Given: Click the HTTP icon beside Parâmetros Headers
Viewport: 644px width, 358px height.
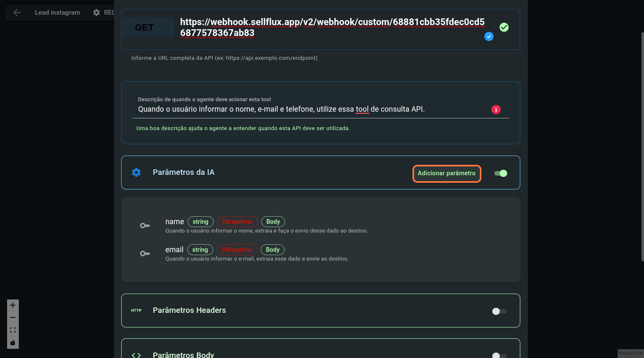Looking at the screenshot, I should pos(136,310).
